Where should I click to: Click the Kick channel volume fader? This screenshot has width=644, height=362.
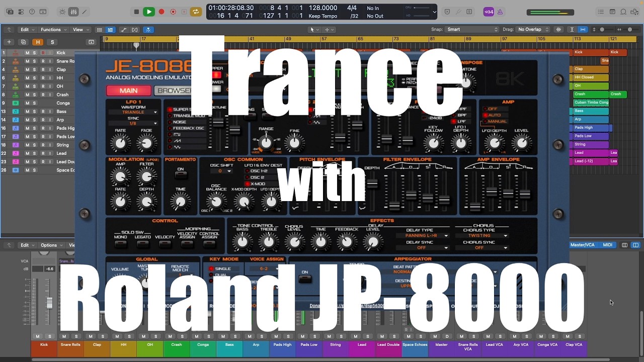click(x=49, y=303)
